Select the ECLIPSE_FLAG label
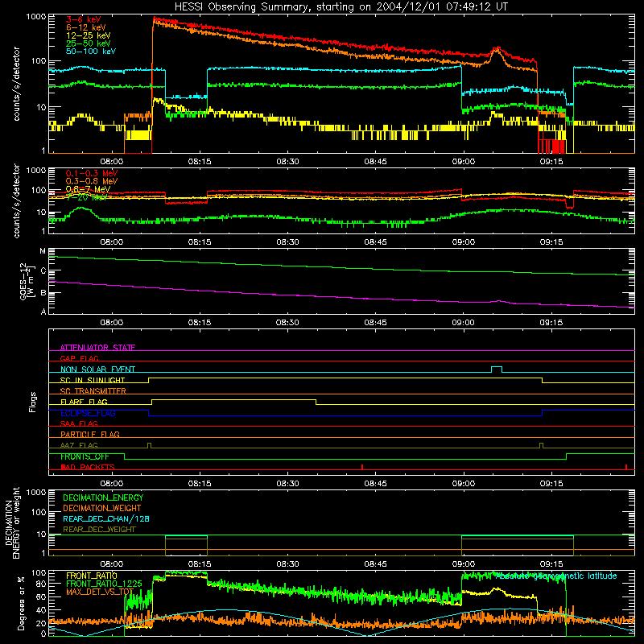The image size is (644, 644). 88,413
